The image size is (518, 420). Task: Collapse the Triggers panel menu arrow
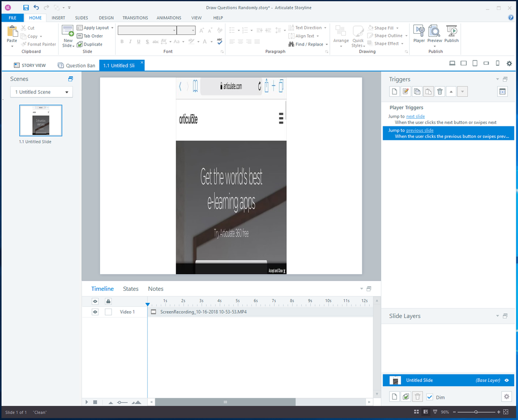(x=497, y=79)
